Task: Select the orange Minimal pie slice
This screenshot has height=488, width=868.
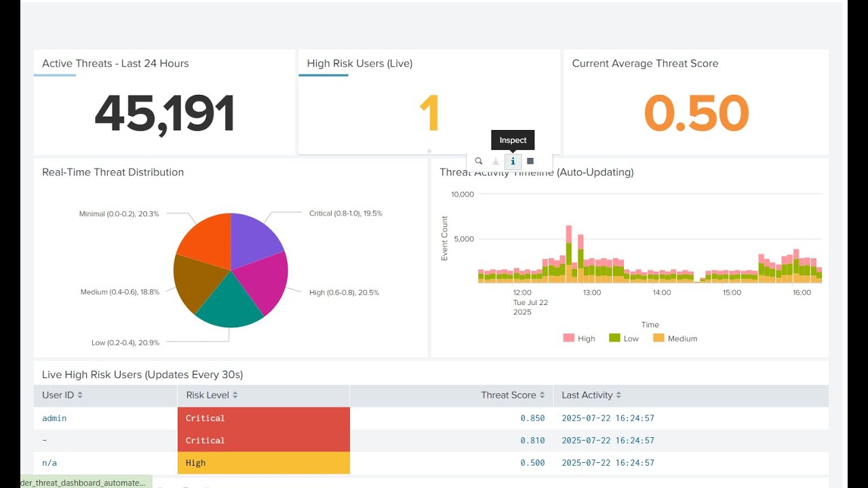Action: pyautogui.click(x=207, y=239)
